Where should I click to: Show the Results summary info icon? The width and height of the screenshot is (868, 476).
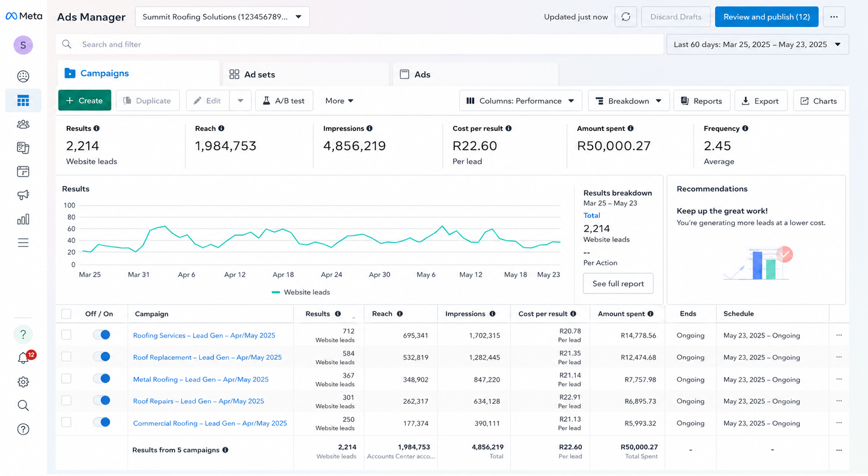tap(96, 129)
